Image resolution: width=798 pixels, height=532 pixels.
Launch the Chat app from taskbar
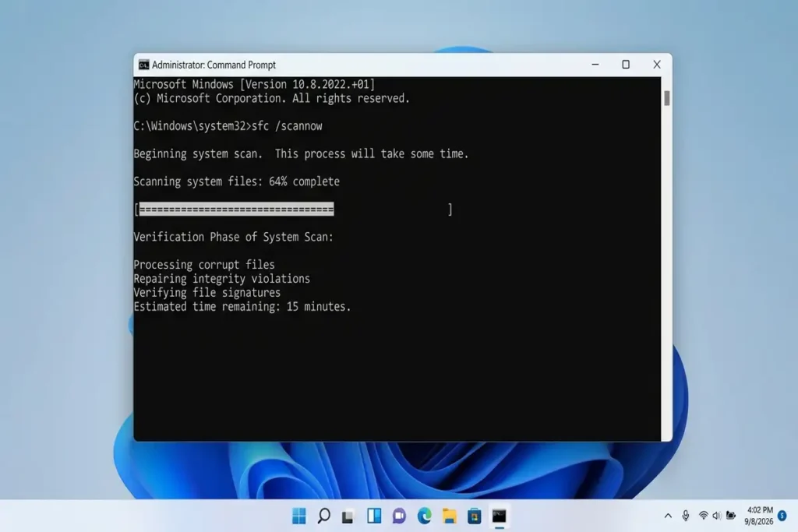point(399,516)
